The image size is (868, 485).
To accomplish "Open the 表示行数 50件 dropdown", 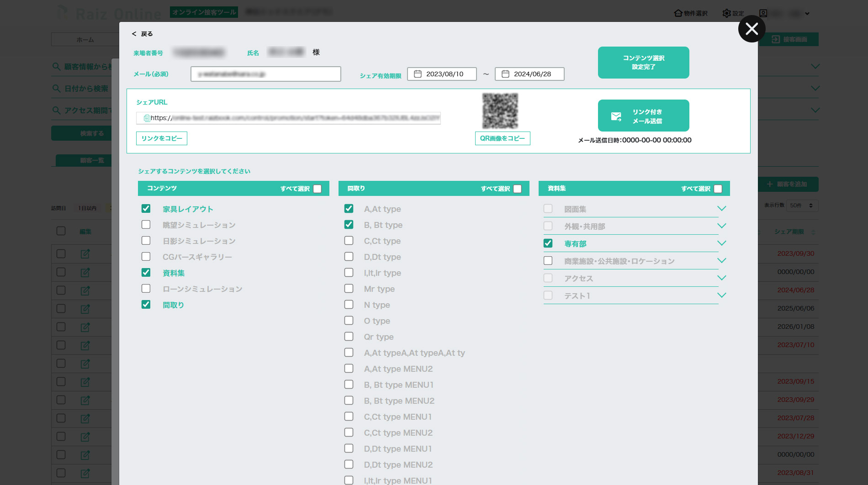I will [x=802, y=205].
